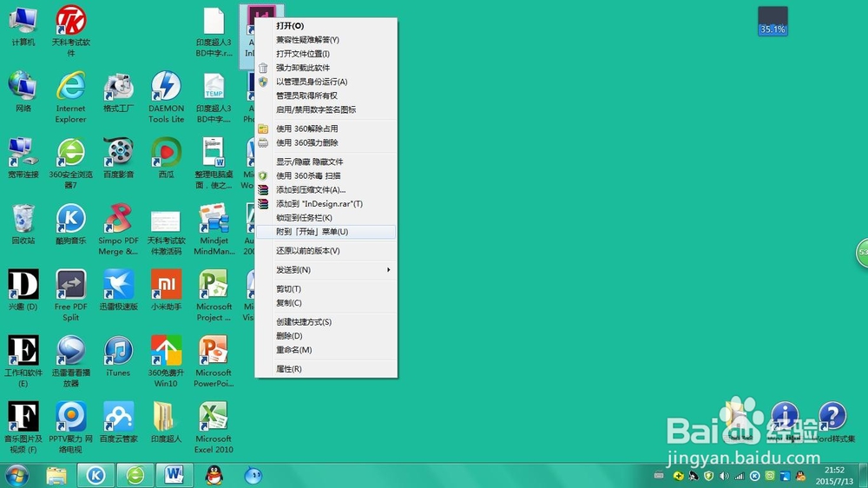Viewport: 868px width, 488px height.
Task: Choose 显示/隐藏 隐藏文件 entry
Action: click(326, 162)
